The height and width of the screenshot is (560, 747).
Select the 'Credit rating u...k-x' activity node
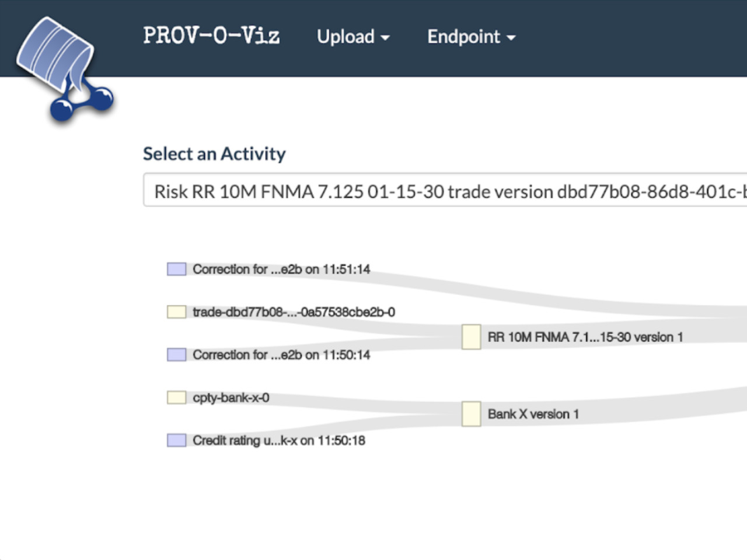pyautogui.click(x=176, y=440)
